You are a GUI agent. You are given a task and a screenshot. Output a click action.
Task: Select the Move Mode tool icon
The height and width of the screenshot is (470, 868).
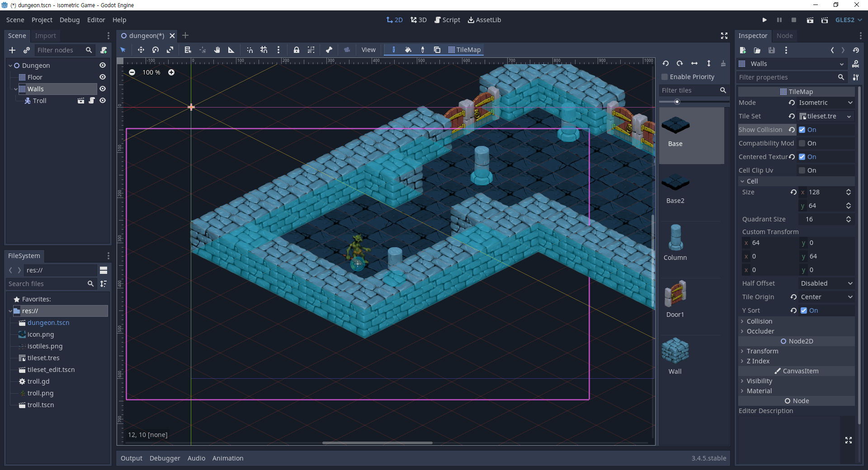pyautogui.click(x=141, y=50)
